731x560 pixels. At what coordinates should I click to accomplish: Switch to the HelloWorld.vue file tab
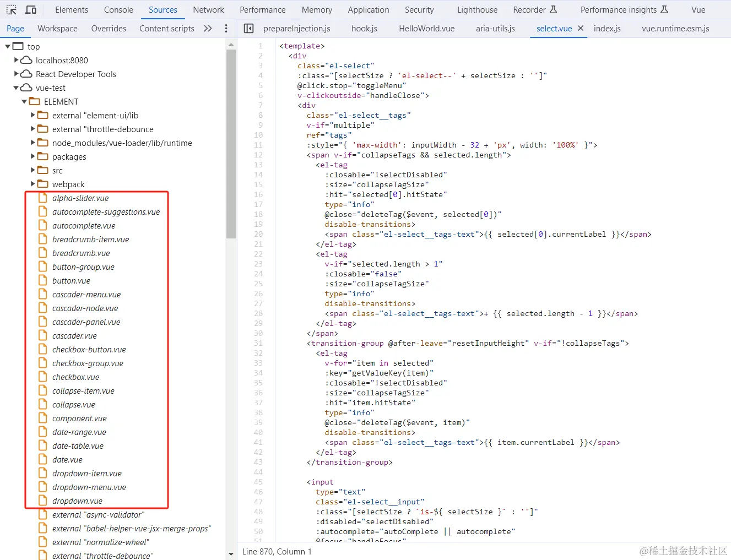(x=427, y=29)
